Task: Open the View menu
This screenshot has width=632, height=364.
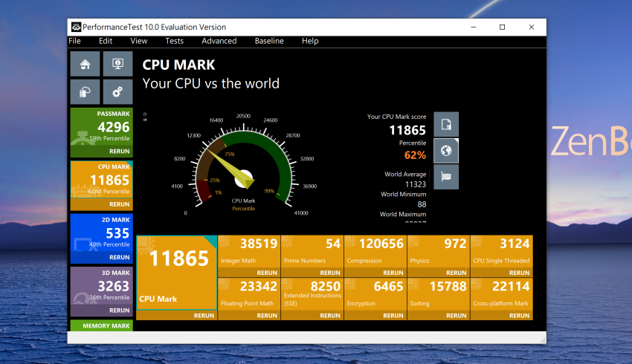Action: pos(138,41)
